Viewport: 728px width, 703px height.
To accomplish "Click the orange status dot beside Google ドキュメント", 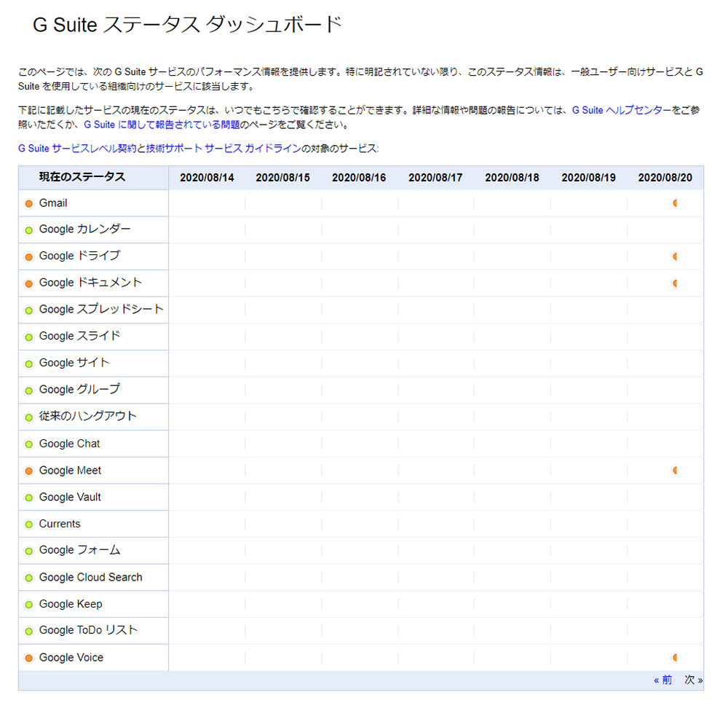I will 29,283.
